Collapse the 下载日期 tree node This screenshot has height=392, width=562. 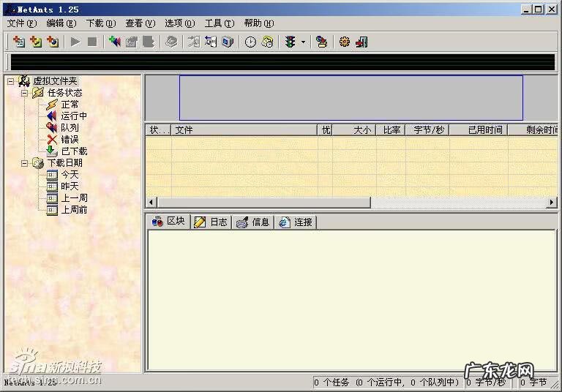24,163
